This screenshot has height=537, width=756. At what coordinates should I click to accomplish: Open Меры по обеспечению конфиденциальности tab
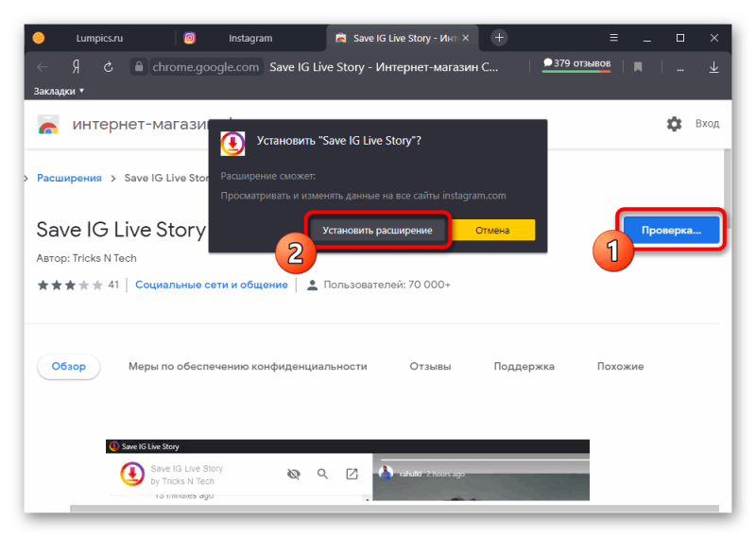248,367
